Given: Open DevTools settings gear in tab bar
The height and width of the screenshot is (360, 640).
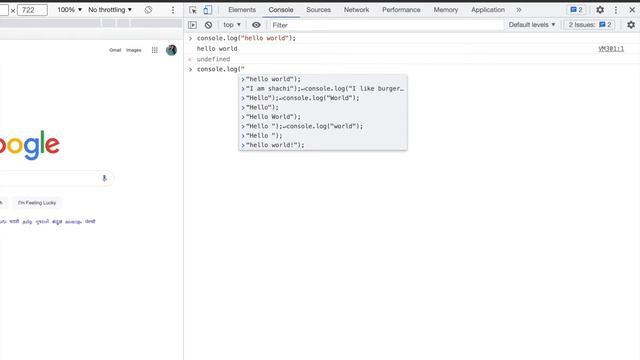Looking at the screenshot, I should (600, 10).
